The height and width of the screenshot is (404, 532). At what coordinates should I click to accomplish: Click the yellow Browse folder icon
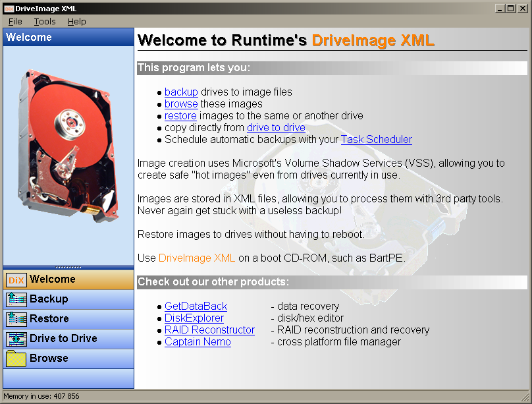coord(16,359)
